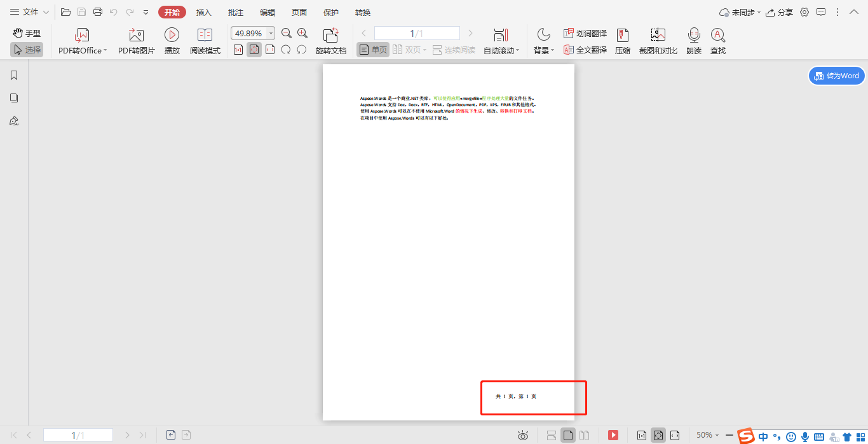This screenshot has width=868, height=444.
Task: Switch to the 转换 tab
Action: (363, 12)
